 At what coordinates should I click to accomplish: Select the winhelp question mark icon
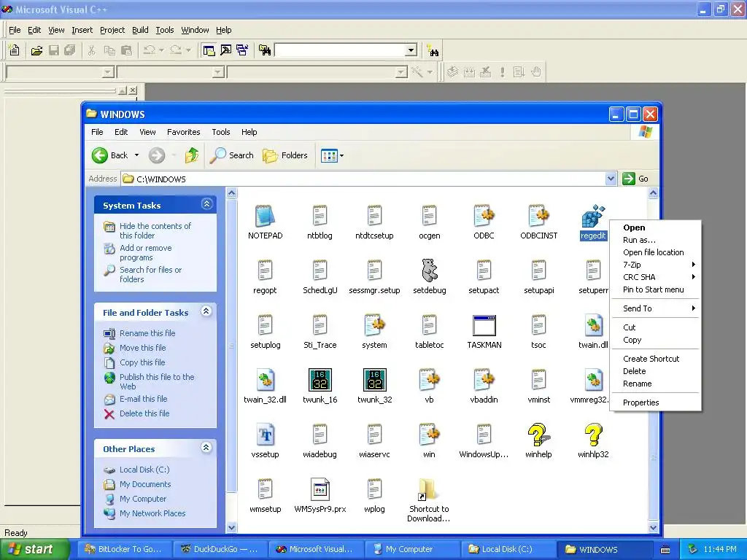pyautogui.click(x=538, y=435)
